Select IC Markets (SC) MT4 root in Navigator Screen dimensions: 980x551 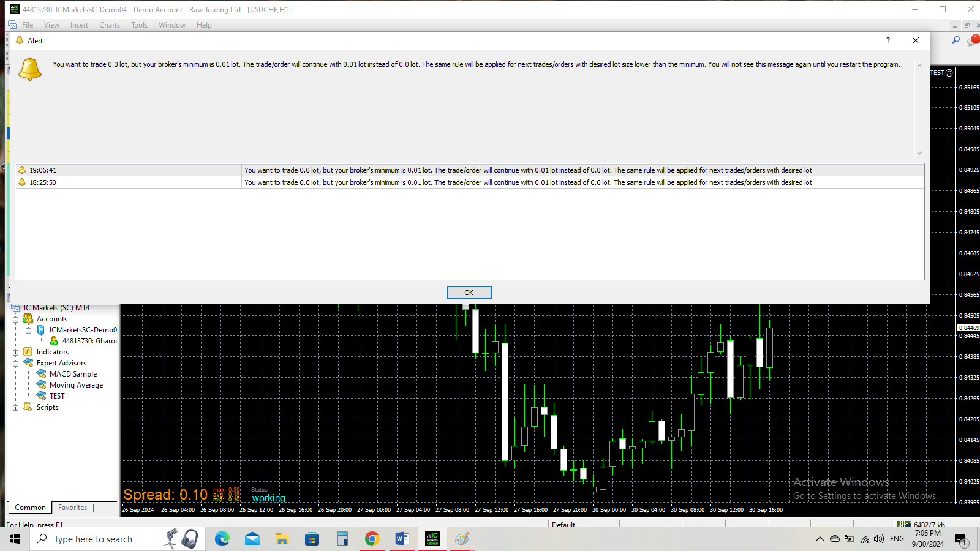click(56, 308)
